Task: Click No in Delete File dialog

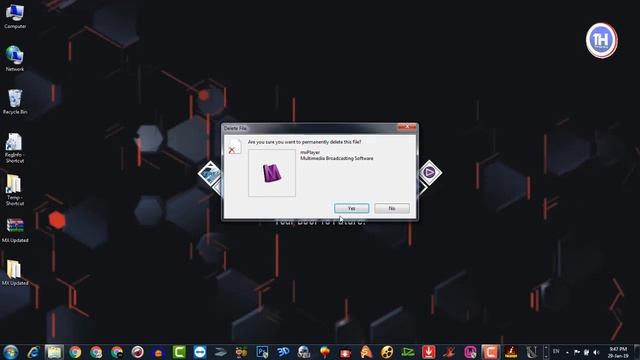Action: [392, 208]
